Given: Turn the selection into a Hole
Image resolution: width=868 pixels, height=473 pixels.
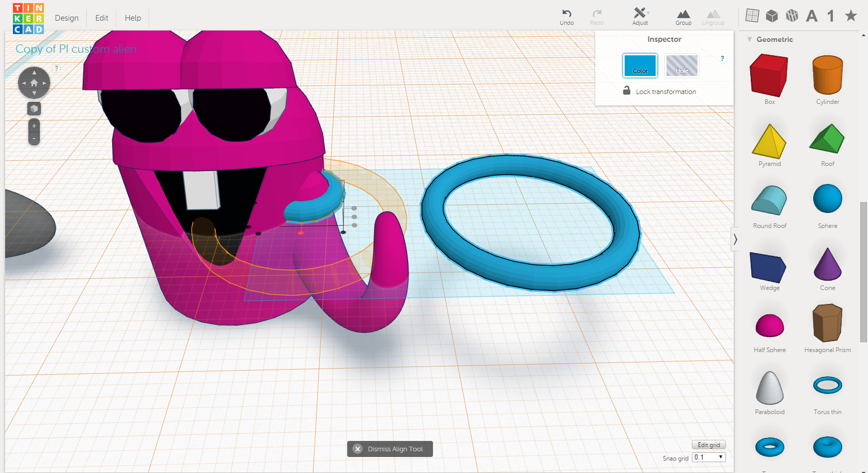Looking at the screenshot, I should tap(682, 66).
